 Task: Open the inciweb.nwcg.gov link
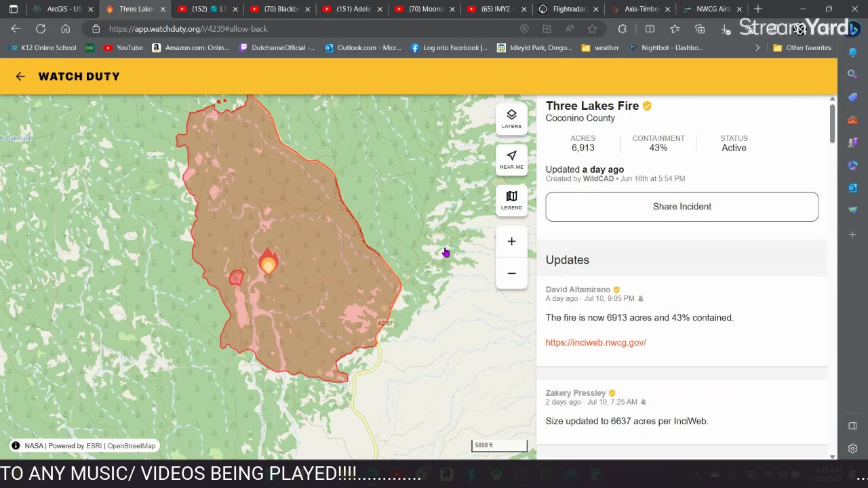pyautogui.click(x=595, y=342)
